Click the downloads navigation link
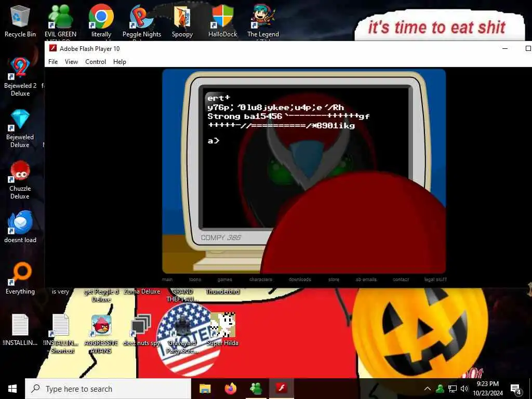The width and height of the screenshot is (532, 399). (x=300, y=280)
